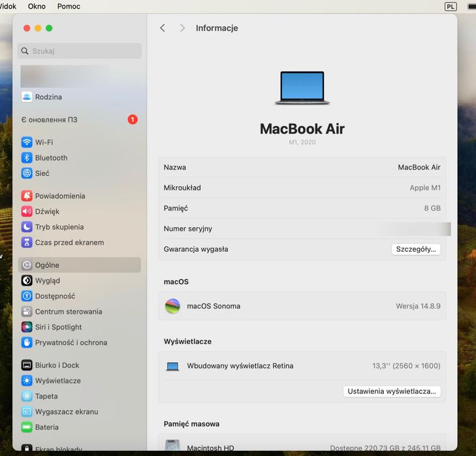Click the Nazwa value MacBook Air
476x456 pixels.
[x=419, y=167]
